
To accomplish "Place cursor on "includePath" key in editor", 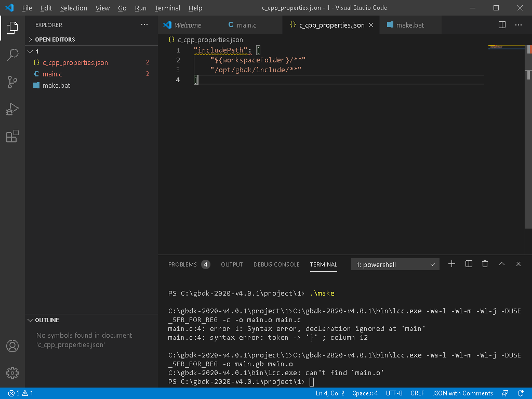I will (x=220, y=50).
